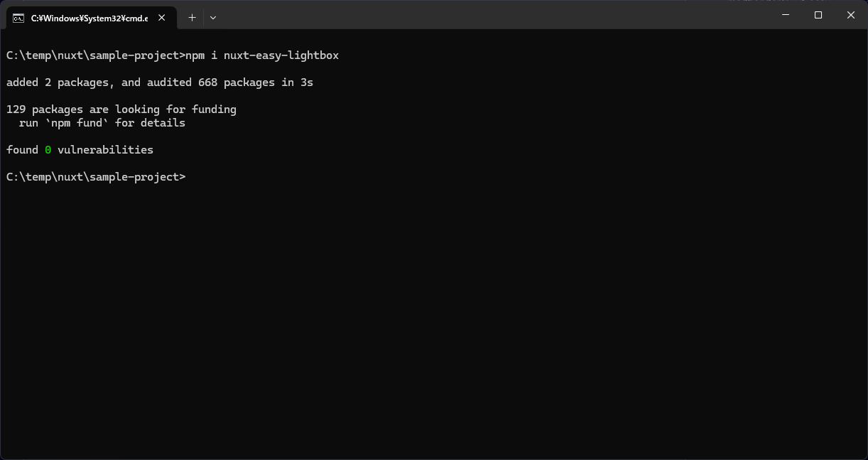868x460 pixels.
Task: Click the word 'vulnerabilities' in the output
Action: [x=105, y=150]
